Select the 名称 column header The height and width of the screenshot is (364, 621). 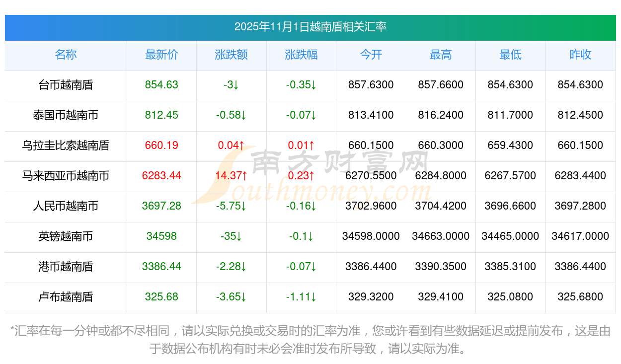coord(66,55)
